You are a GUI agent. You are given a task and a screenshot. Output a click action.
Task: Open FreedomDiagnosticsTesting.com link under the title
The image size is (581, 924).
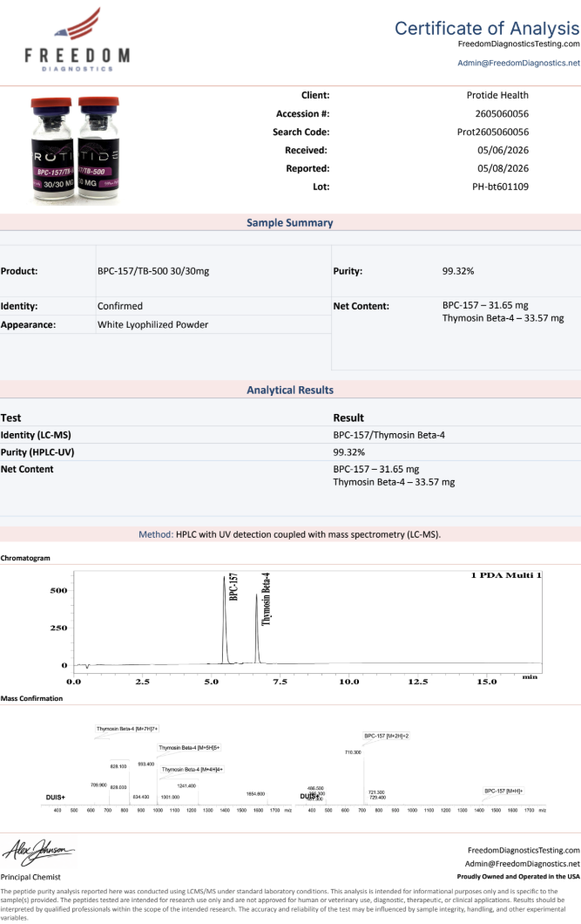518,44
